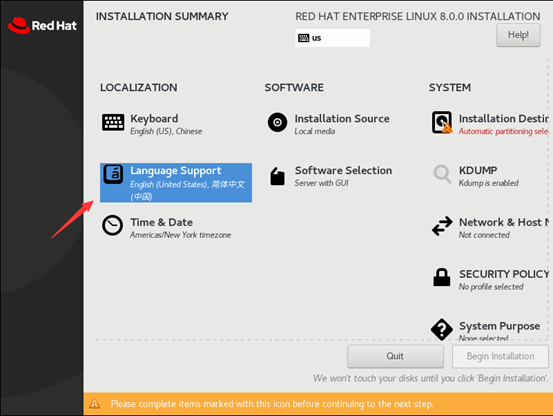Open KDUMP title
The width and height of the screenshot is (553, 416).
(x=478, y=171)
